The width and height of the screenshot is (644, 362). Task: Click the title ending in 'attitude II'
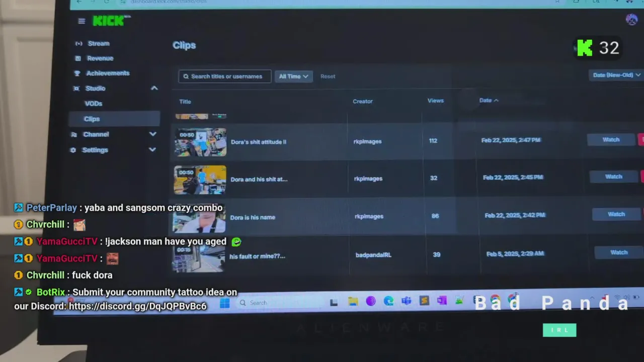click(259, 142)
